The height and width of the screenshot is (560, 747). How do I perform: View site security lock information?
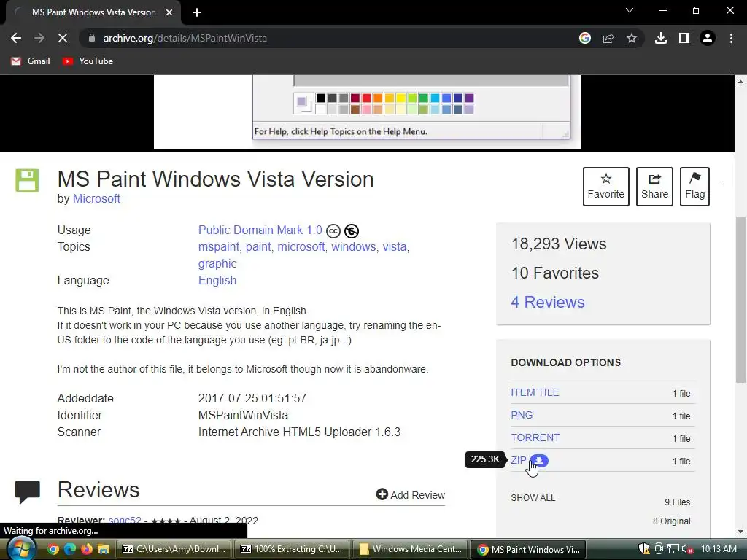point(92,38)
